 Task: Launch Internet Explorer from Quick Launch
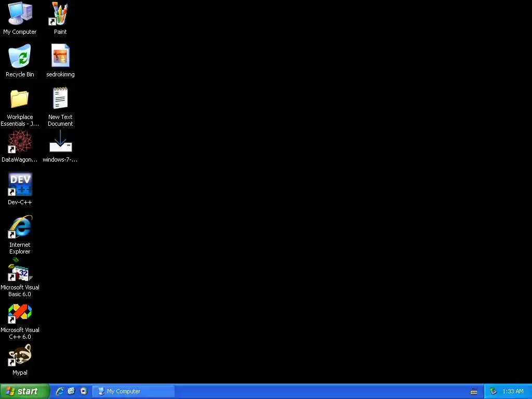pyautogui.click(x=60, y=391)
